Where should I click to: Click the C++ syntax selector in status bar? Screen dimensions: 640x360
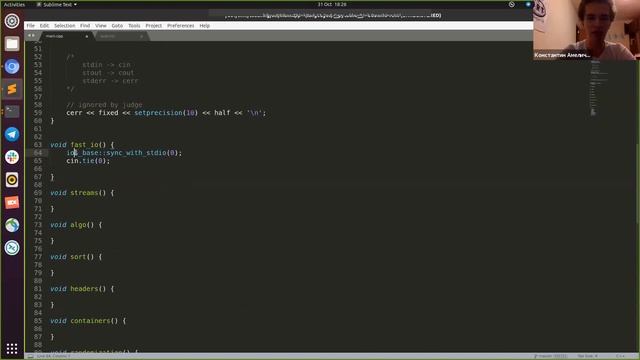620,356
